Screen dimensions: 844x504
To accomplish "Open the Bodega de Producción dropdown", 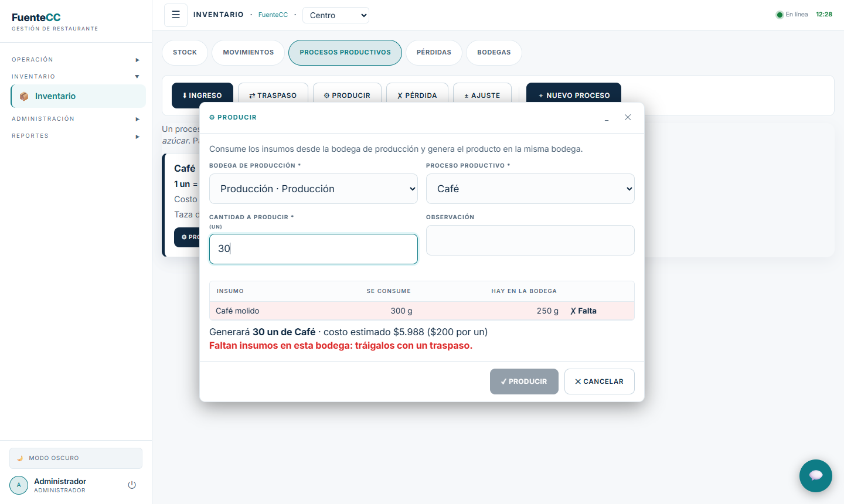I will point(314,189).
